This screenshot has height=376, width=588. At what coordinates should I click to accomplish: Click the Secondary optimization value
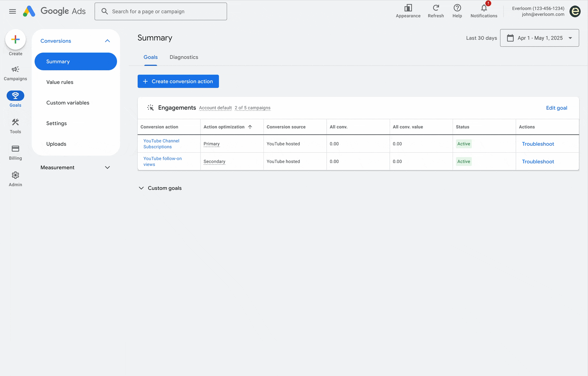pos(214,162)
